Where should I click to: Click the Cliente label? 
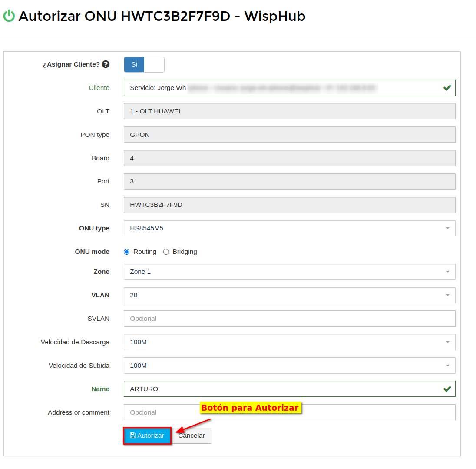[x=99, y=88]
